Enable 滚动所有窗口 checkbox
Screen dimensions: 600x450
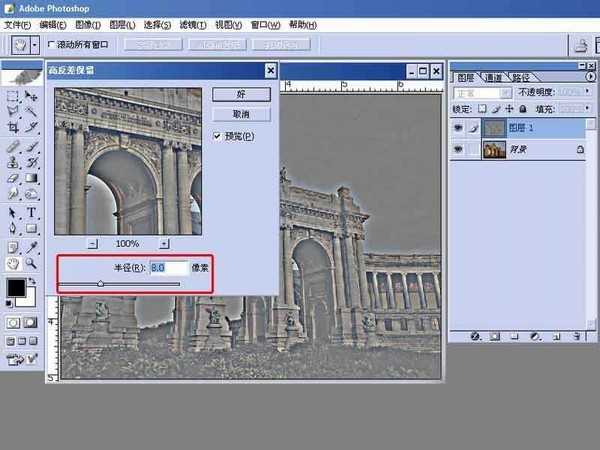click(x=52, y=45)
